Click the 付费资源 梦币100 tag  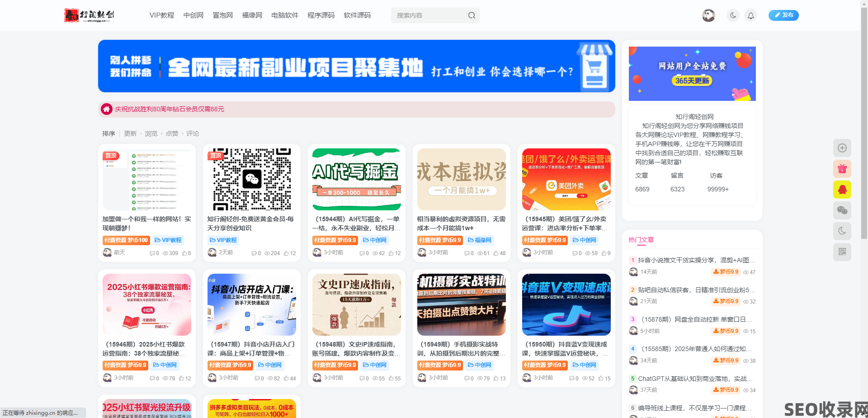126,240
